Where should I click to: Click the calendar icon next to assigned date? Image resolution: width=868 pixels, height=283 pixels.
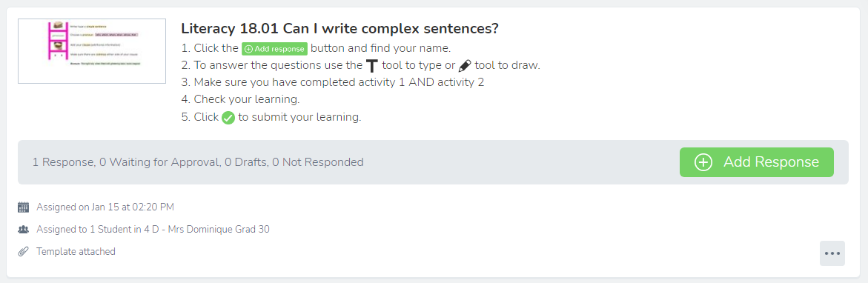click(x=23, y=207)
